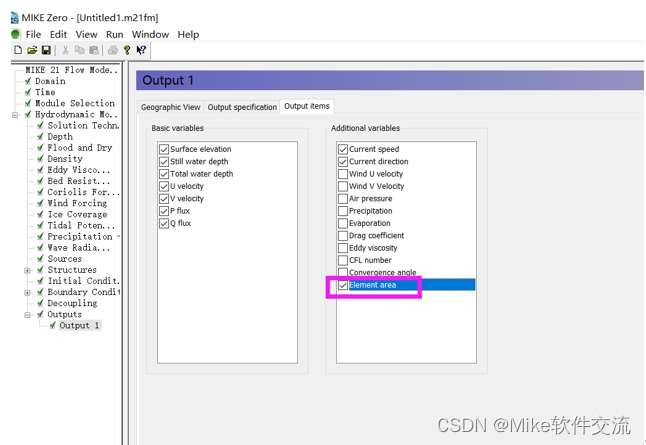
Task: Toggle the Q flux checkbox
Action: [164, 223]
